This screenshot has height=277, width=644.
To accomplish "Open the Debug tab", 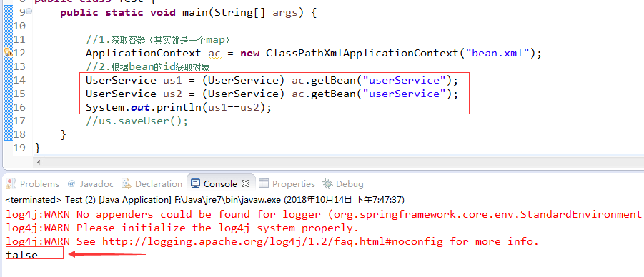I will tap(343, 184).
